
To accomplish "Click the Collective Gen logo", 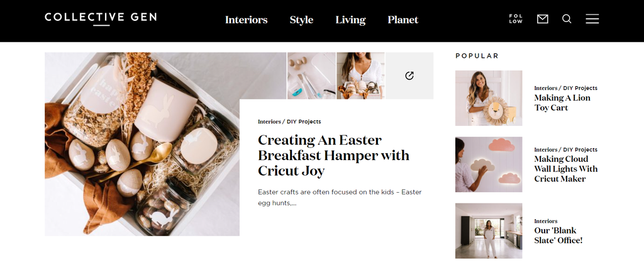I will (x=101, y=18).
